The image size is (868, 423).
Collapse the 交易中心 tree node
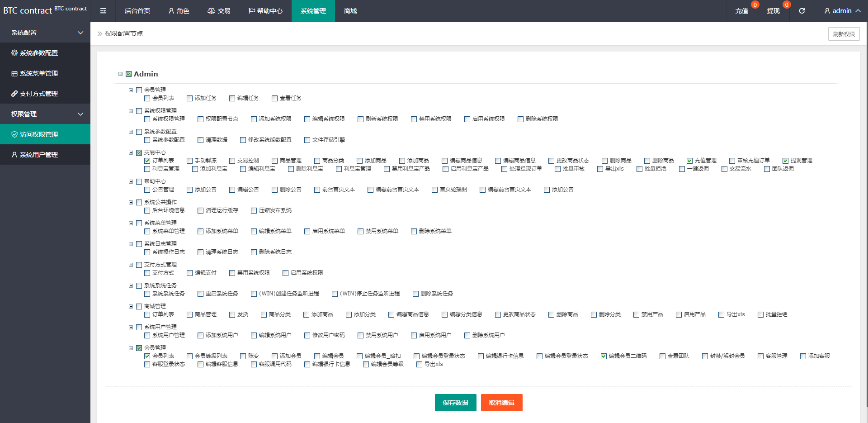tap(131, 152)
